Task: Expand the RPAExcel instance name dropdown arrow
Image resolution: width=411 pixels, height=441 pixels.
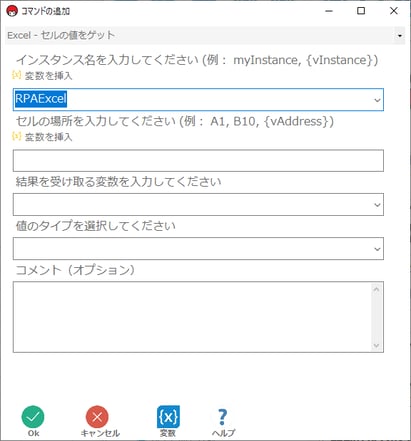Action: point(377,100)
